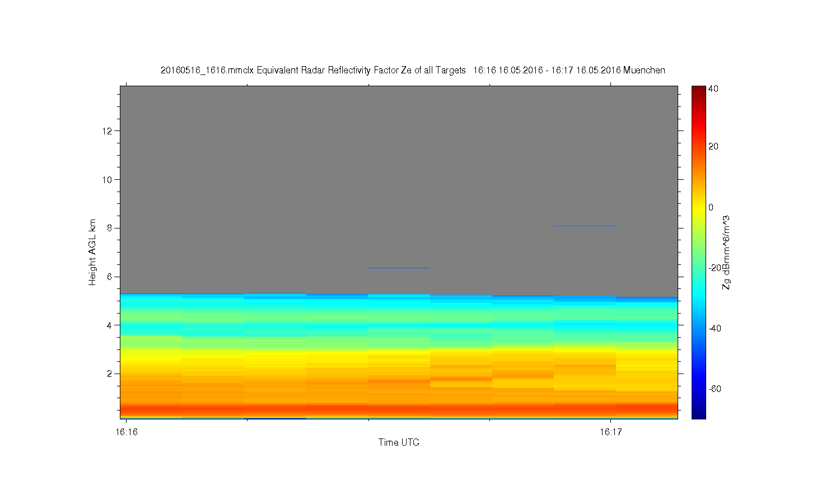The height and width of the screenshot is (504, 840).
Task: Click the height tick label 4
Action: point(110,325)
